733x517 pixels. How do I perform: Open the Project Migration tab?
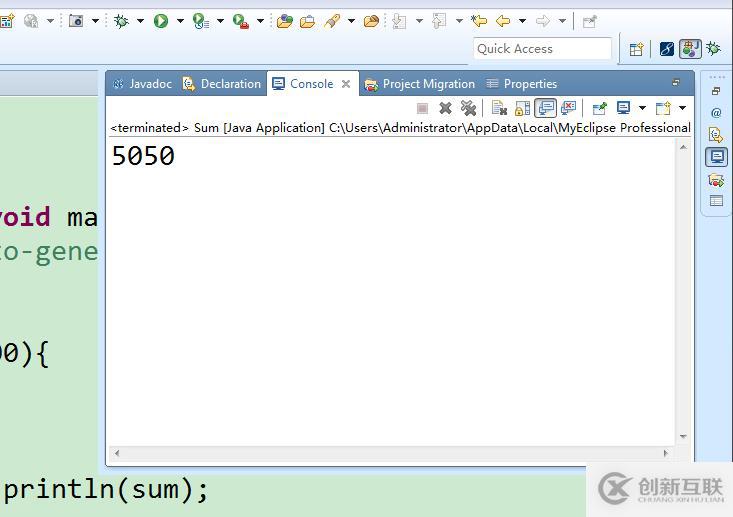tap(419, 84)
